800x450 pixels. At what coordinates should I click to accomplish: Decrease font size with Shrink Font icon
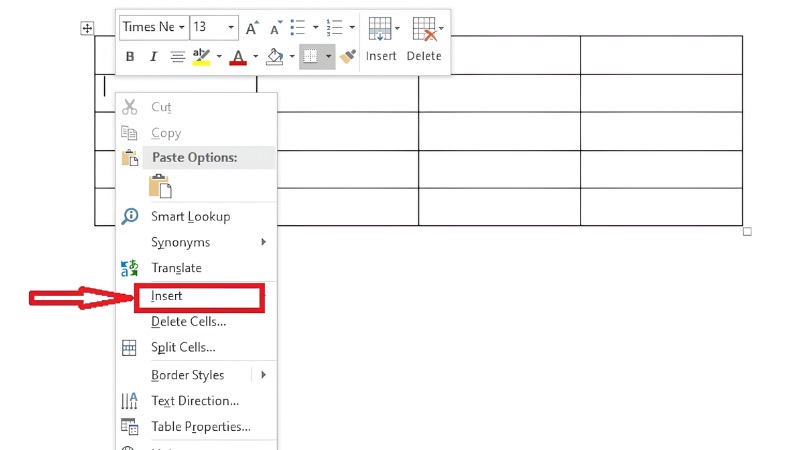pyautogui.click(x=276, y=28)
